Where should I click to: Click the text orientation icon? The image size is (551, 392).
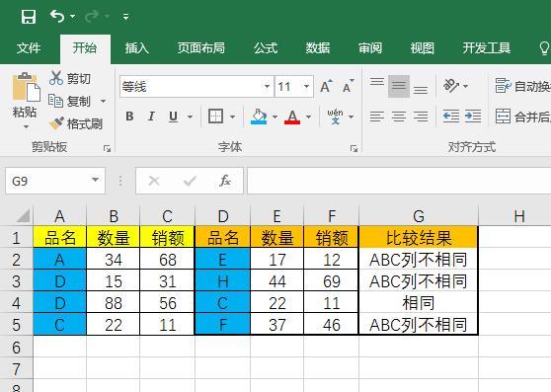click(452, 85)
